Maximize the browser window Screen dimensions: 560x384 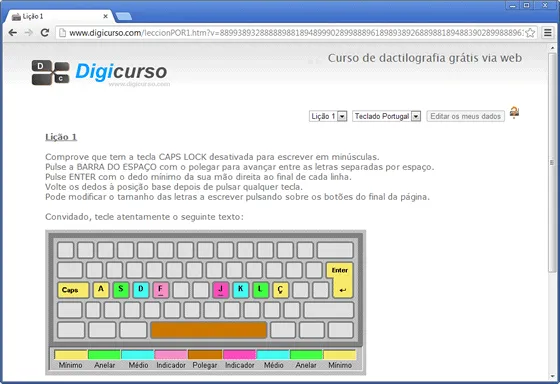point(526,5)
